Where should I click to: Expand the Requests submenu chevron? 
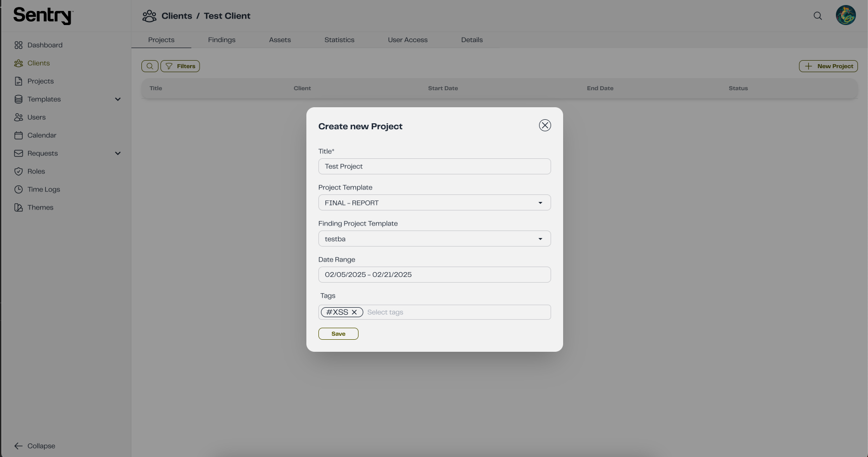tap(118, 153)
